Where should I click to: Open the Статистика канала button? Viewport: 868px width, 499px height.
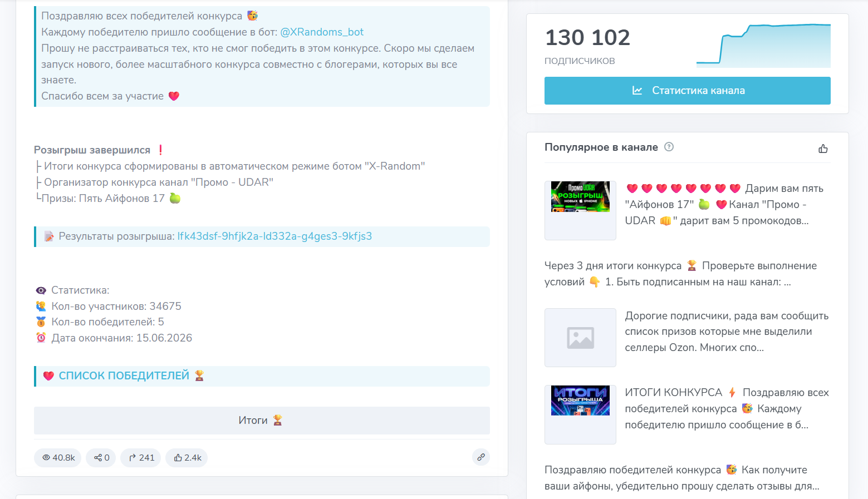687,91
